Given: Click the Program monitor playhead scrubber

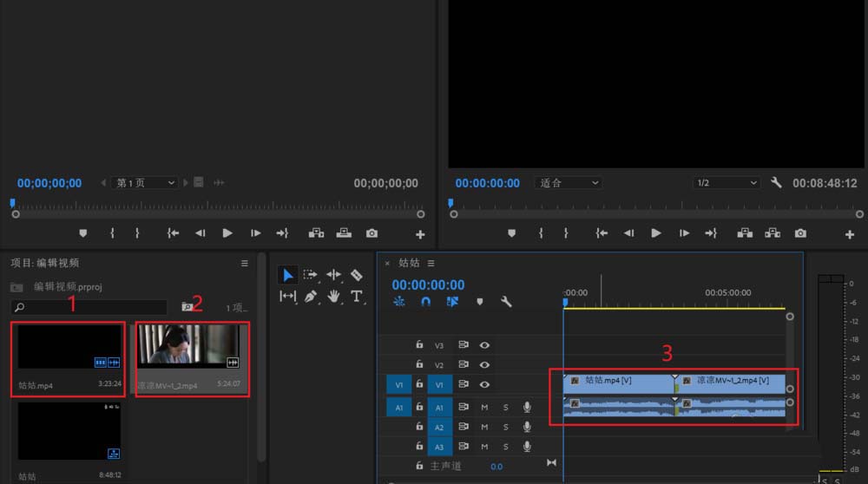Looking at the screenshot, I should coord(450,203).
